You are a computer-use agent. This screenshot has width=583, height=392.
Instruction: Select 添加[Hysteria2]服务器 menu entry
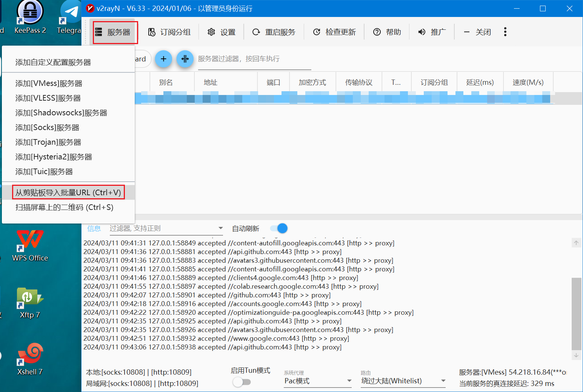pyautogui.click(x=68, y=157)
